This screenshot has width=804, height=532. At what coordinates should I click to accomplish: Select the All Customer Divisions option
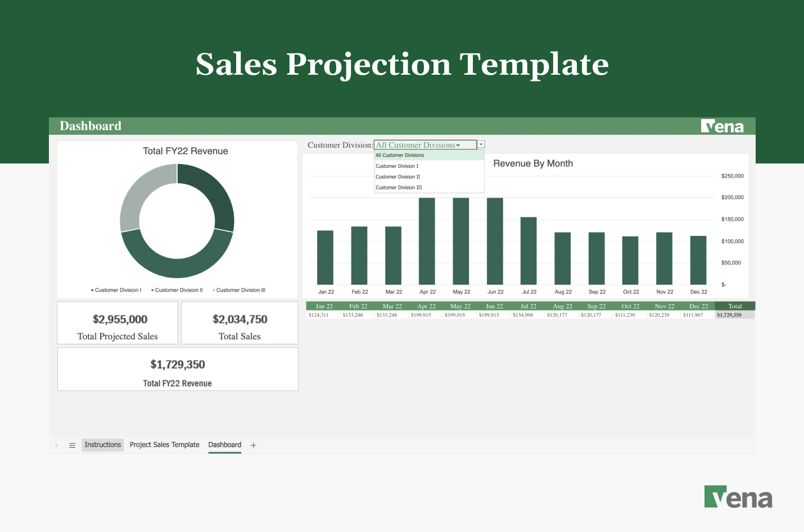399,155
